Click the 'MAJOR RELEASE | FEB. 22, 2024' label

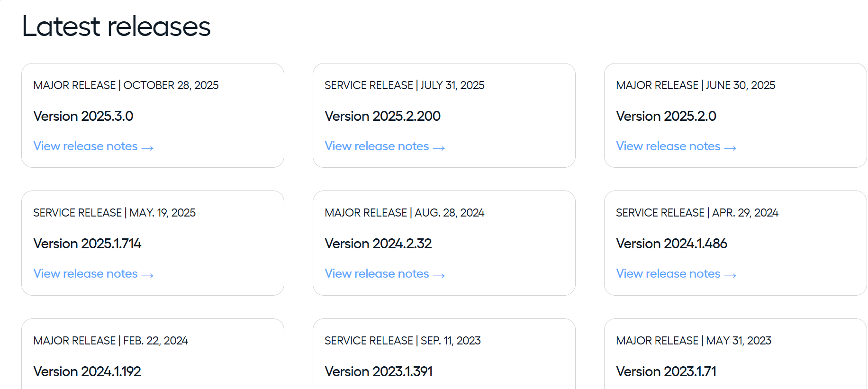[x=110, y=341]
